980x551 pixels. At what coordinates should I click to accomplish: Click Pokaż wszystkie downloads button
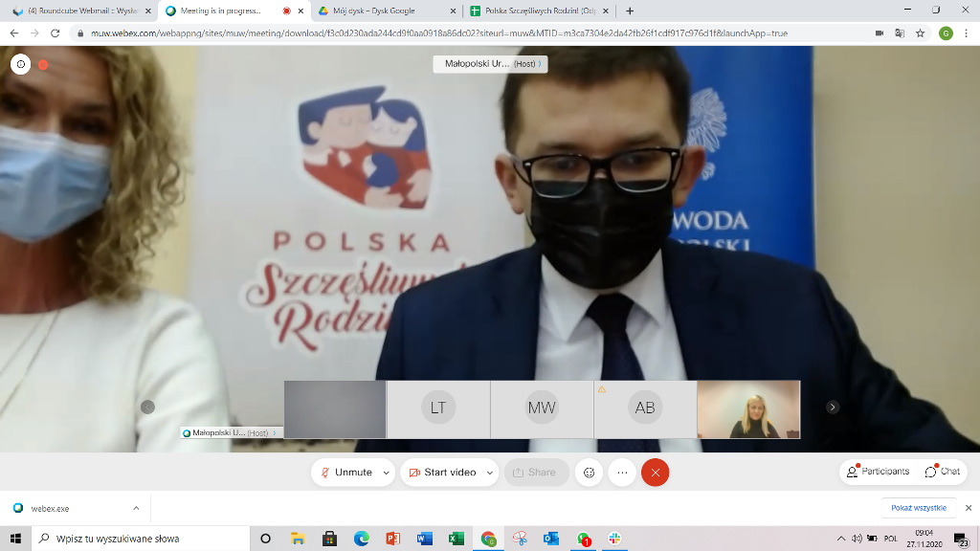click(x=919, y=508)
